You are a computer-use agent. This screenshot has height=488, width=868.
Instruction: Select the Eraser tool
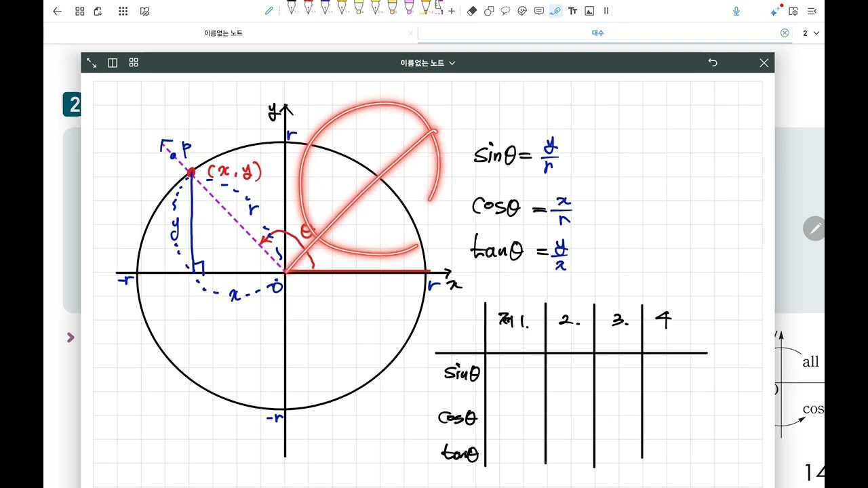coord(472,11)
